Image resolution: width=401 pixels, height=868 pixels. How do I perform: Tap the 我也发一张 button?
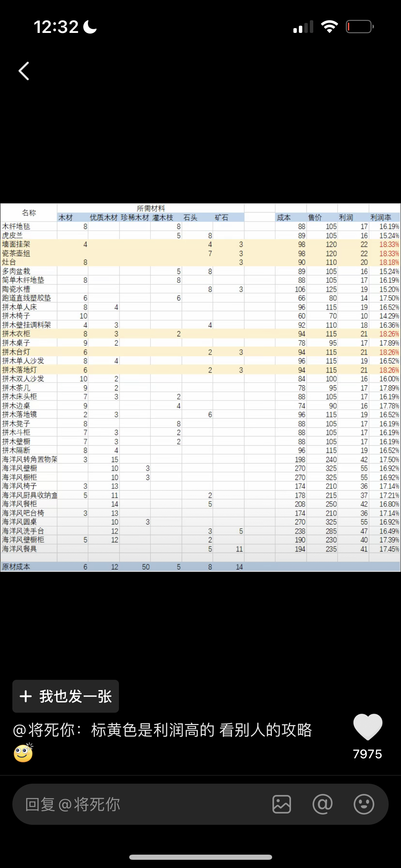(65, 696)
